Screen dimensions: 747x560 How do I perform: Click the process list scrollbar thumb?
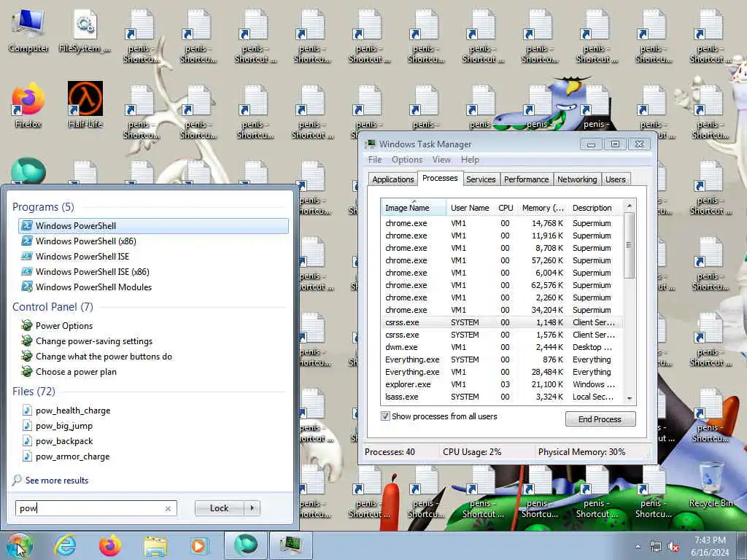[x=629, y=245]
